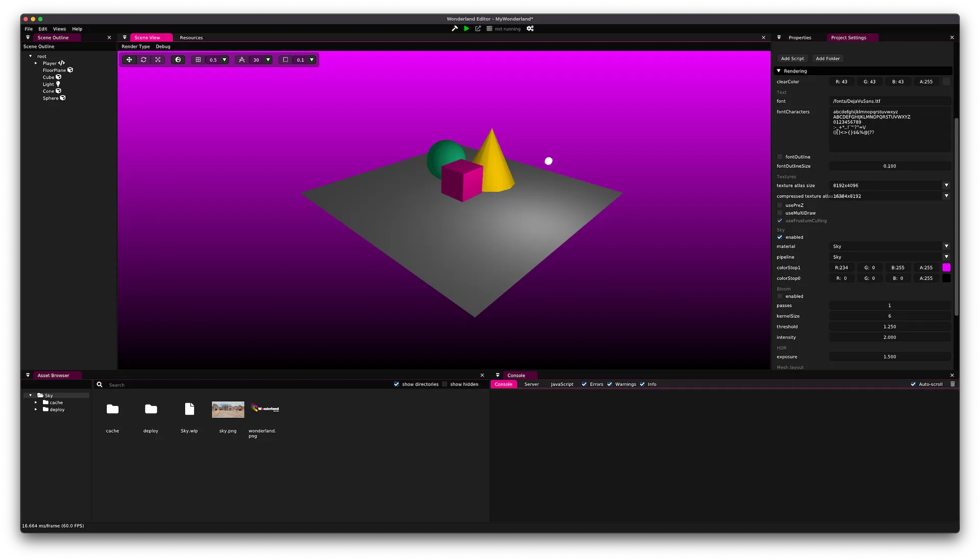Select the scale tool in the viewport toolbar

(x=158, y=60)
